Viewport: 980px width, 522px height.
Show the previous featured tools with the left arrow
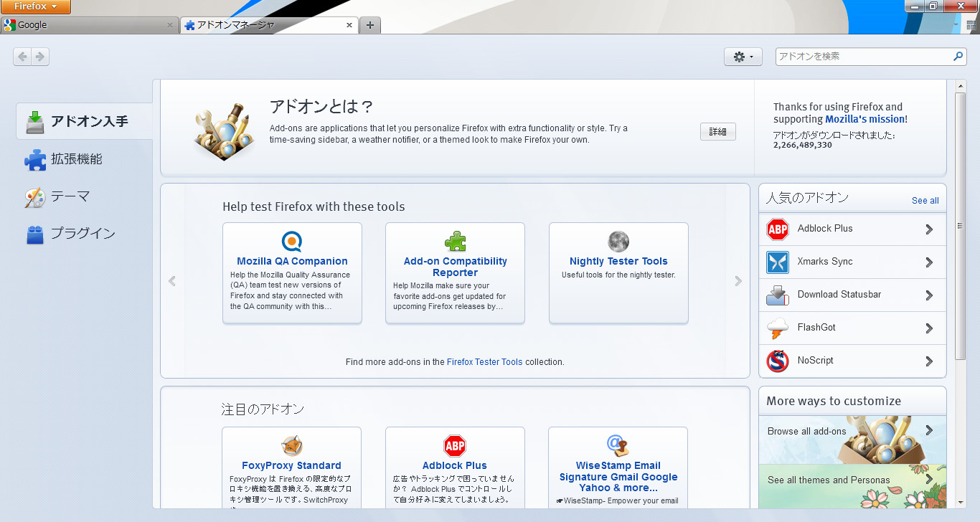pyautogui.click(x=172, y=281)
